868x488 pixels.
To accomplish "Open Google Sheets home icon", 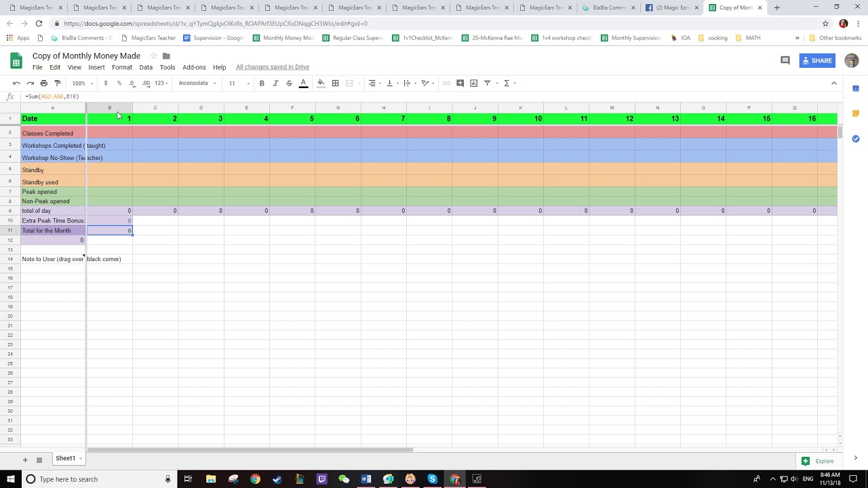I will pyautogui.click(x=16, y=61).
